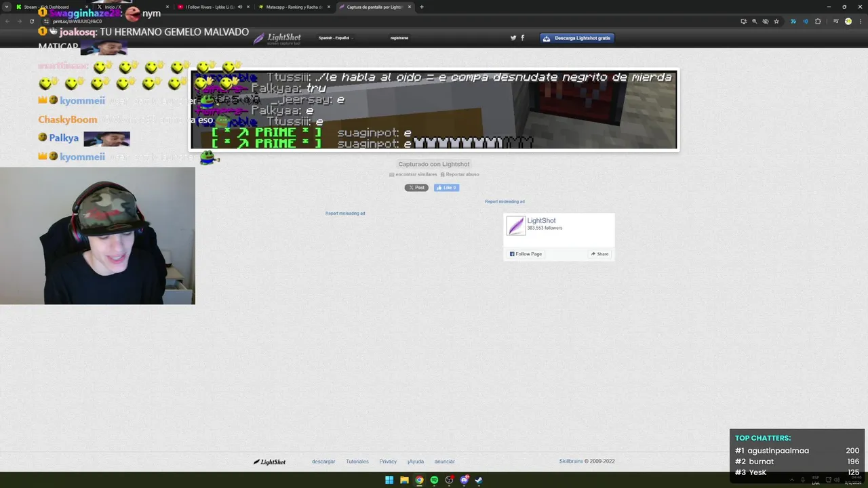The height and width of the screenshot is (488, 868).
Task: Click Share in Facebook widget
Action: coord(599,254)
